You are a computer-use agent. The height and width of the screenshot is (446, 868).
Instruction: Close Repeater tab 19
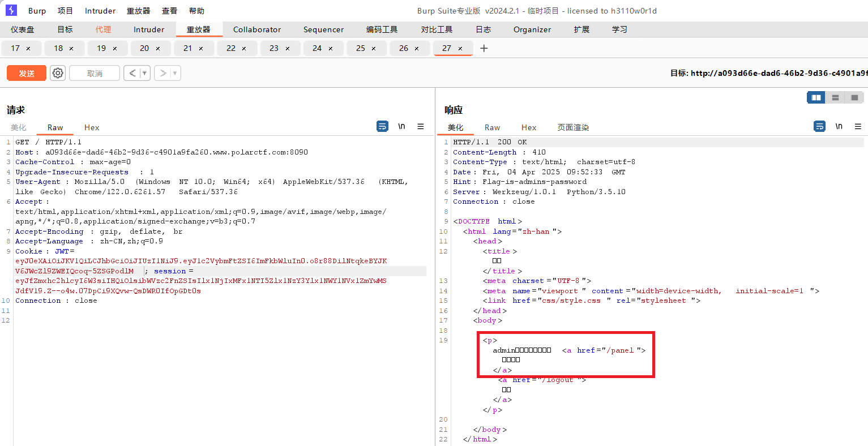point(115,49)
